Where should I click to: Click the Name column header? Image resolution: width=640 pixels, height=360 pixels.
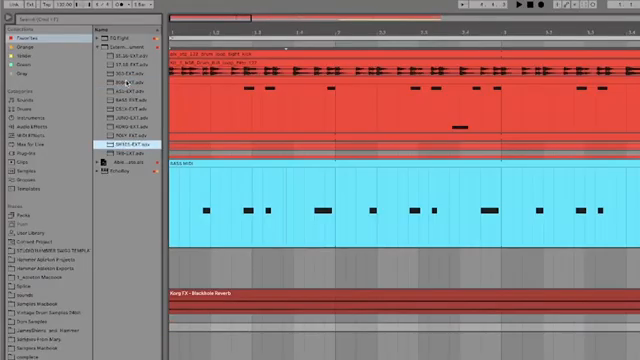coord(127,30)
